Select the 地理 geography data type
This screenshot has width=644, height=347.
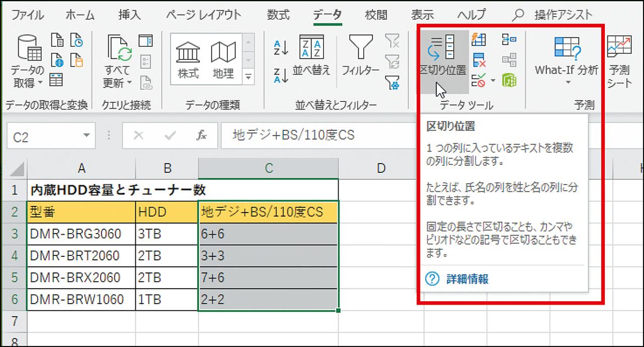[223, 59]
